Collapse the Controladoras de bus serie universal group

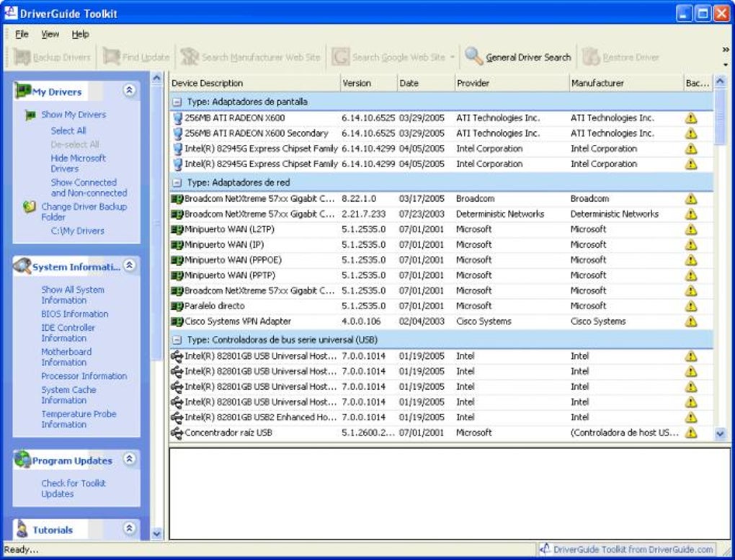pyautogui.click(x=177, y=339)
